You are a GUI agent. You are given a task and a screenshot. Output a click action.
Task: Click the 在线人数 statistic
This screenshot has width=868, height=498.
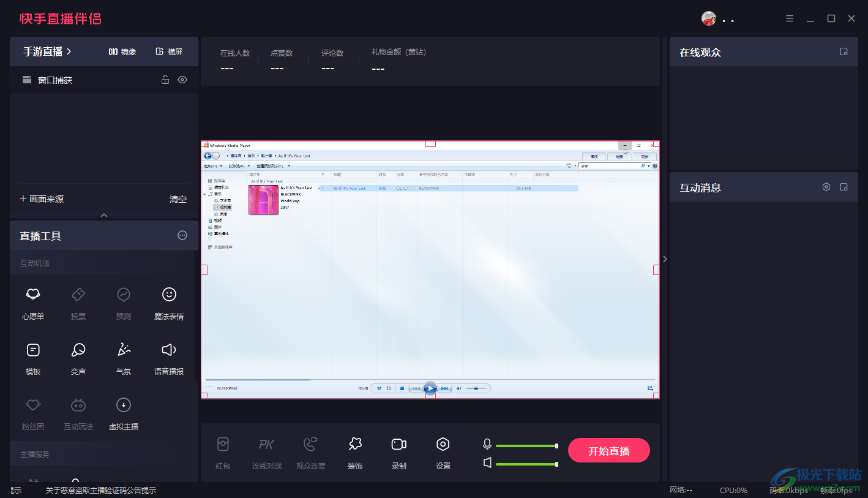(x=235, y=61)
